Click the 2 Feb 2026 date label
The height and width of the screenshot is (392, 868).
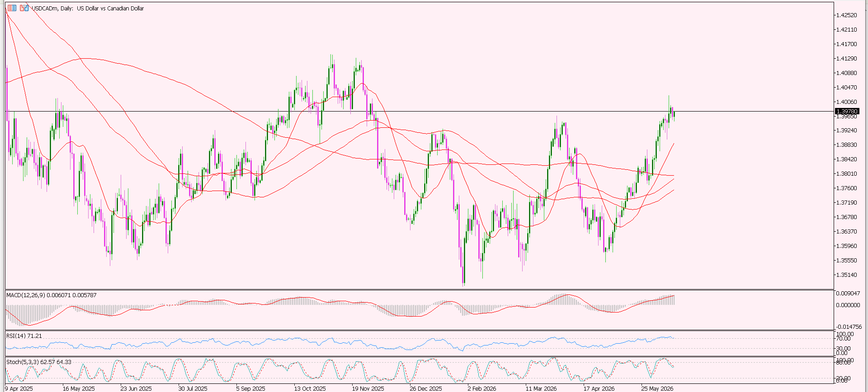(482, 388)
